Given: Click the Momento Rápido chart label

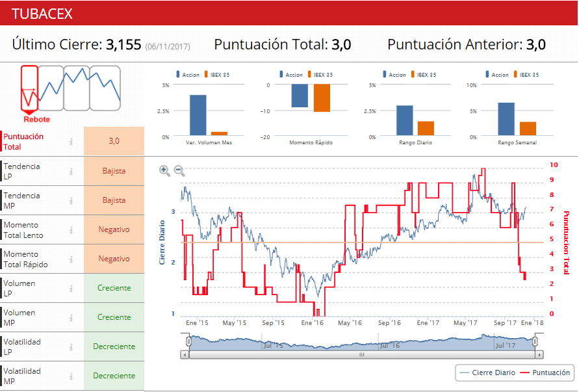Looking at the screenshot, I should tap(311, 142).
